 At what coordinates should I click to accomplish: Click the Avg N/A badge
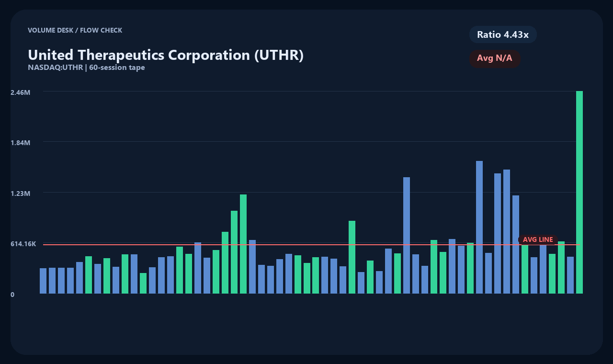(x=495, y=58)
